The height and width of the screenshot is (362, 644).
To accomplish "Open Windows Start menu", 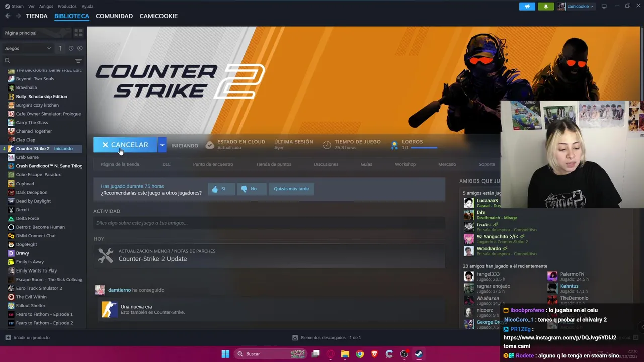I will pos(225,354).
